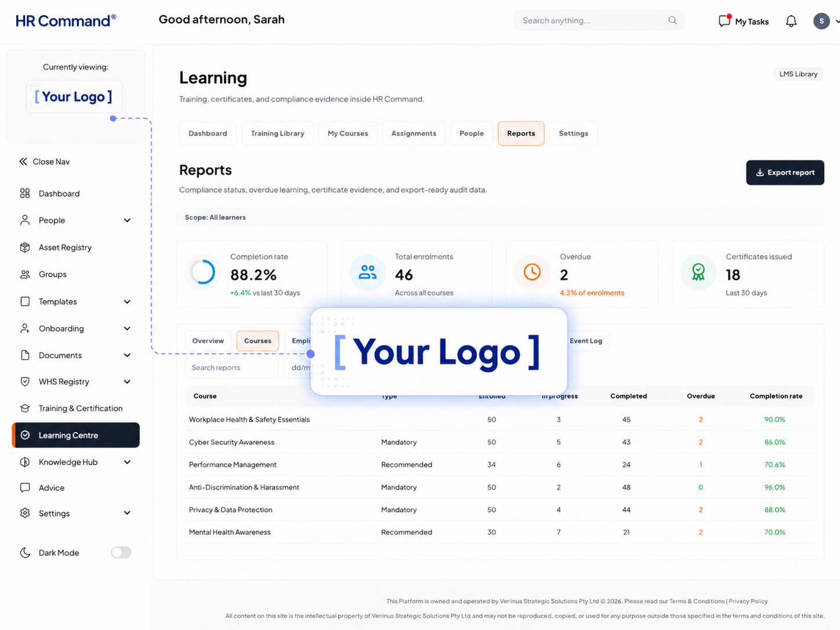Click the Learning Centre check-circle icon
The height and width of the screenshot is (630, 840).
(25, 435)
